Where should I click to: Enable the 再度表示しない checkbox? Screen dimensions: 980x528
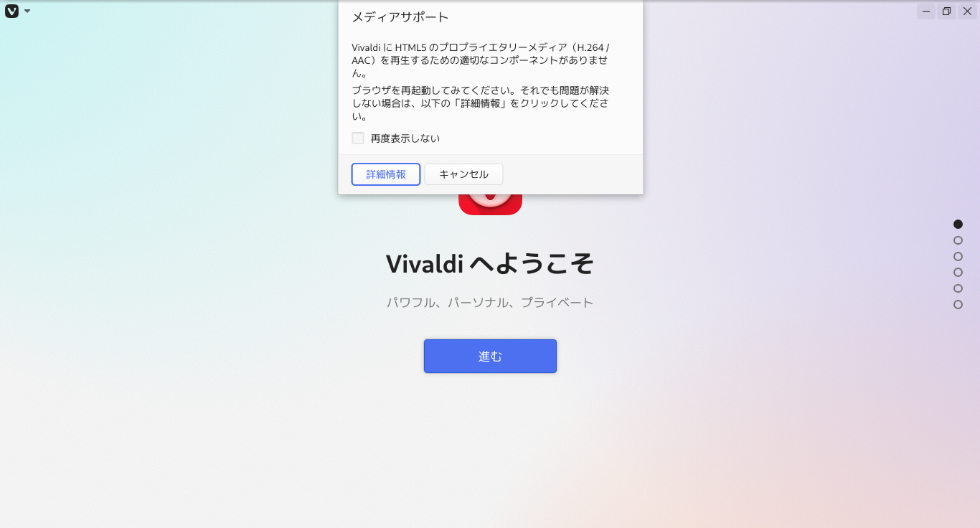tap(358, 138)
